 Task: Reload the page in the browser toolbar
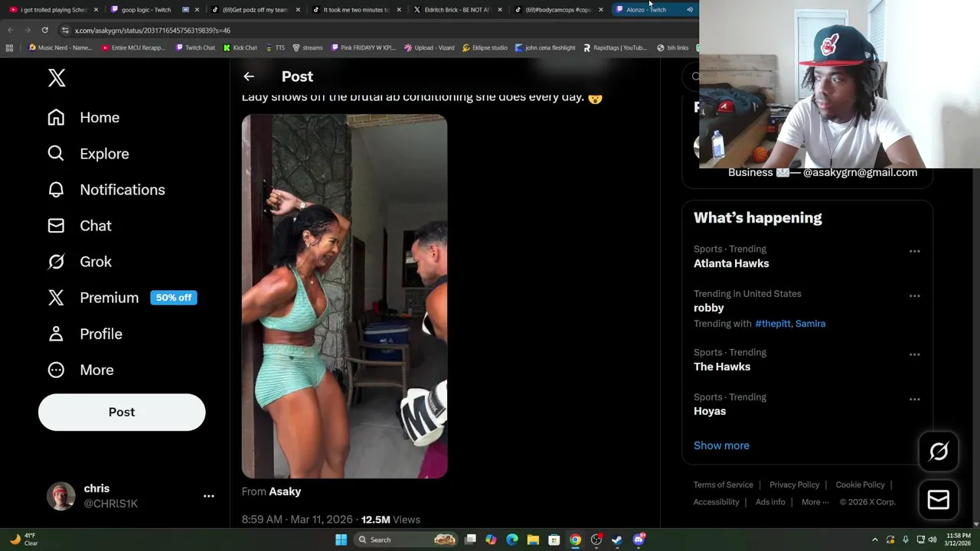click(44, 30)
